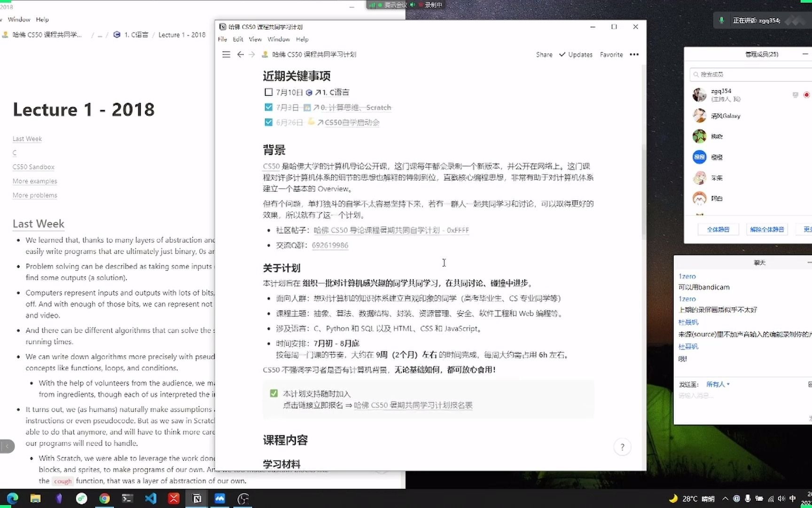
Task: Click the 哈佛 CS50 breadcrumb in Notion top bar
Action: (309, 55)
